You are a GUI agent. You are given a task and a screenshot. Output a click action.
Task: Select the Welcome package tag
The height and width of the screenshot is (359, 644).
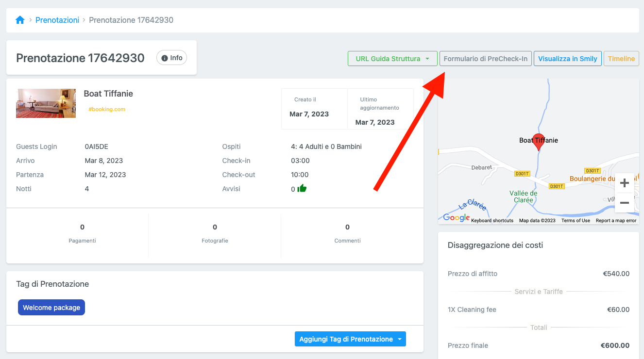(51, 308)
